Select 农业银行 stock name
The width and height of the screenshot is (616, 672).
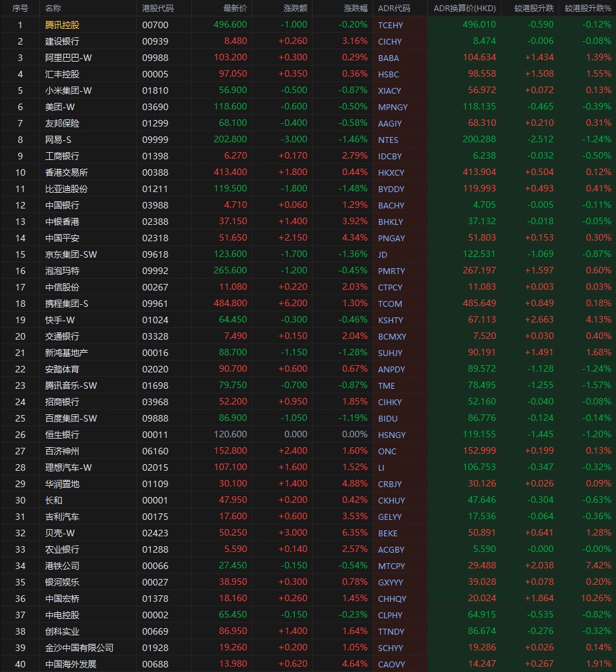pos(62,549)
